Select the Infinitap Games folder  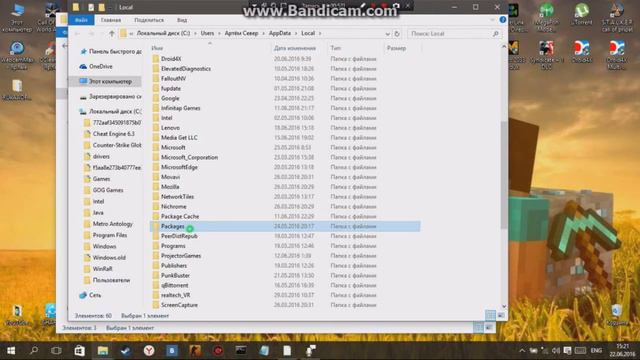(x=180, y=108)
